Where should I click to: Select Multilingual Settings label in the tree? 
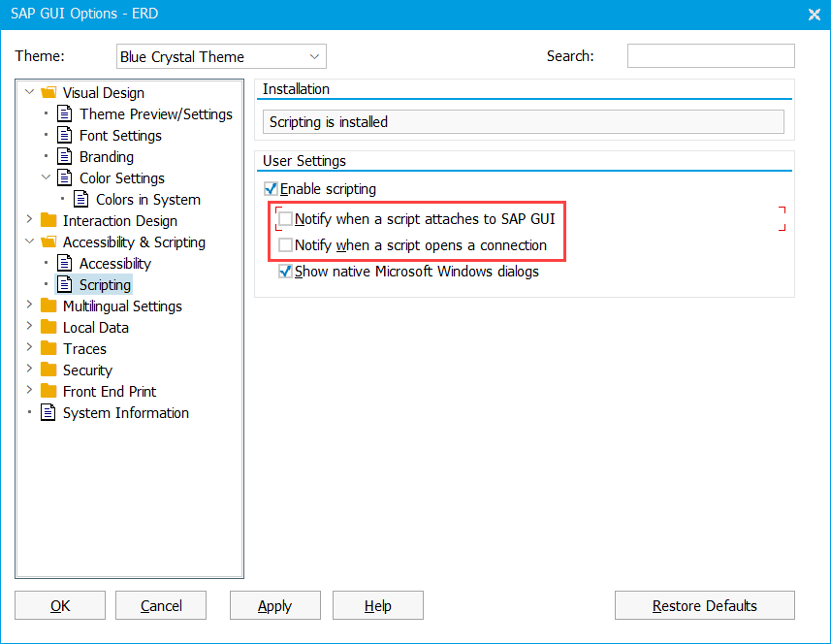coord(122,306)
